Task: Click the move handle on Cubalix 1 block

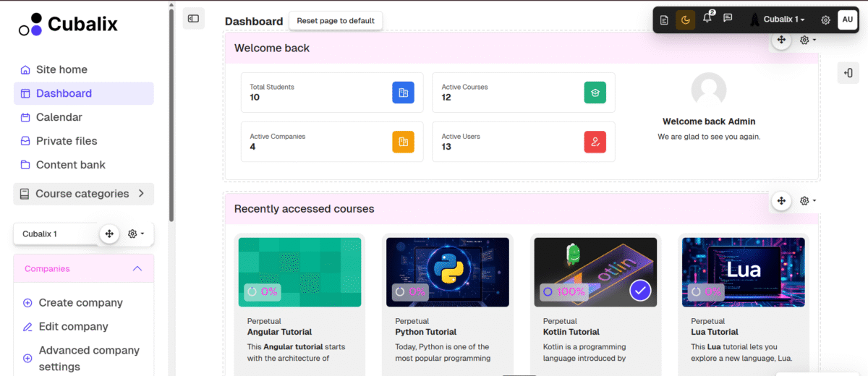Action: coord(109,234)
